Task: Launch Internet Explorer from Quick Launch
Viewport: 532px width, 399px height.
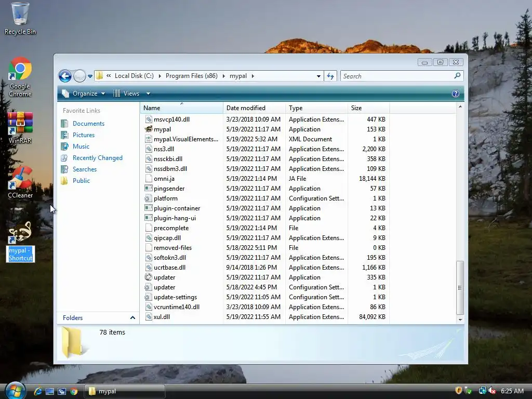Action: pos(37,391)
